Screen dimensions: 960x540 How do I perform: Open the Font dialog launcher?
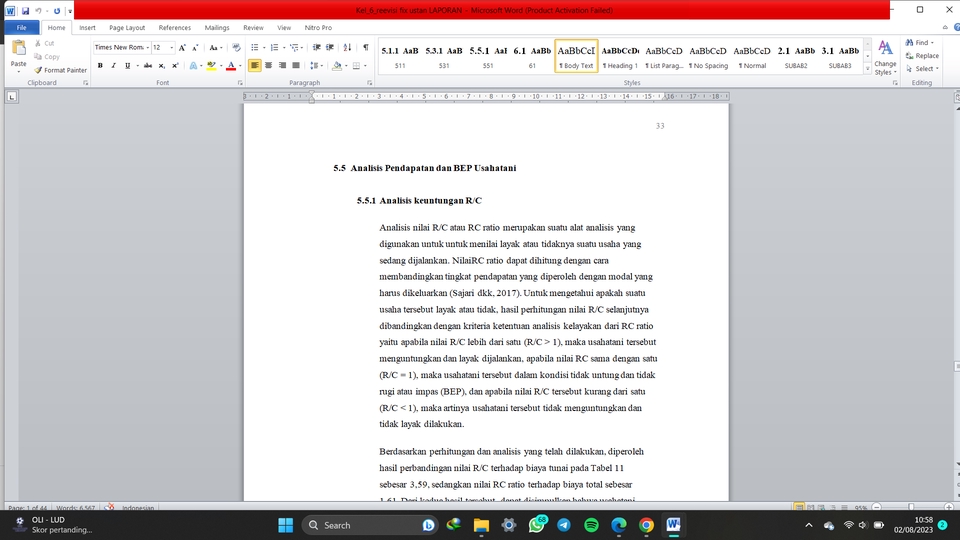pyautogui.click(x=240, y=83)
